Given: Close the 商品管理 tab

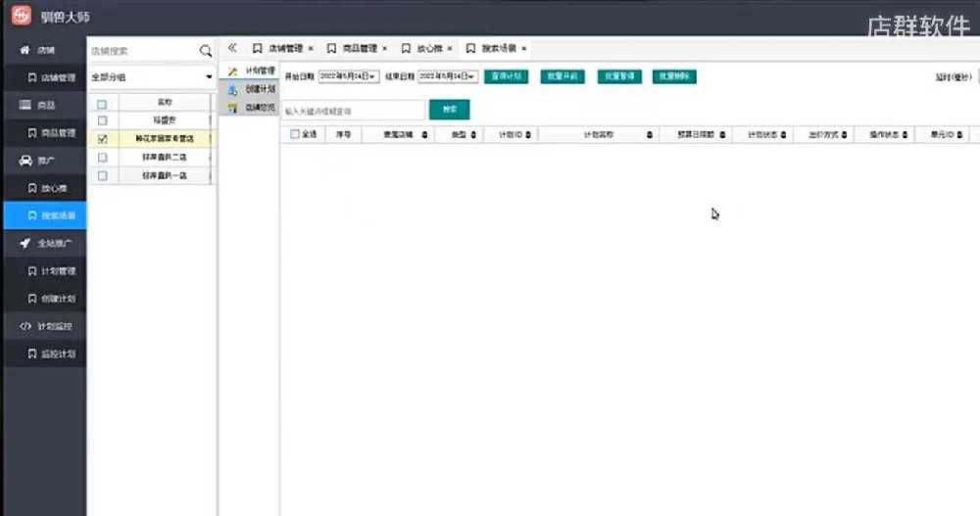Looking at the screenshot, I should coord(384,48).
